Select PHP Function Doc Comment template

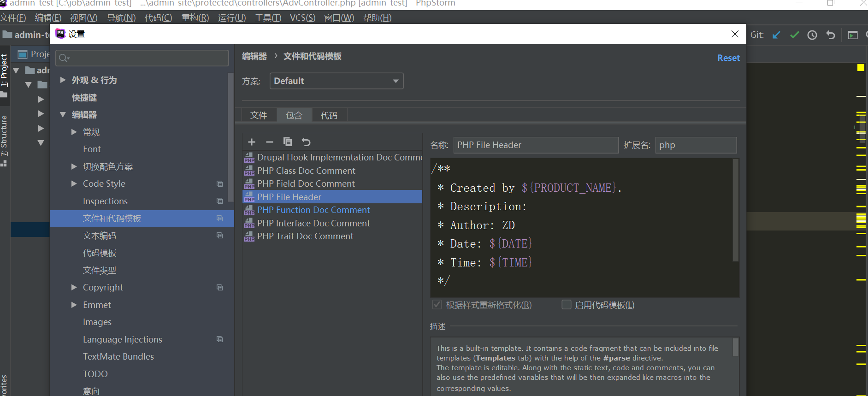pos(332,210)
